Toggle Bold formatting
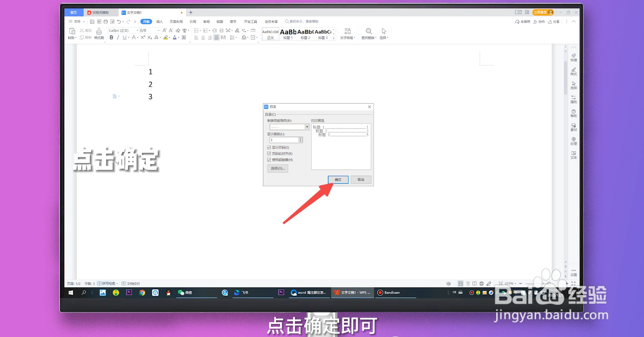Viewport: 644px width, 337px height. click(x=111, y=37)
